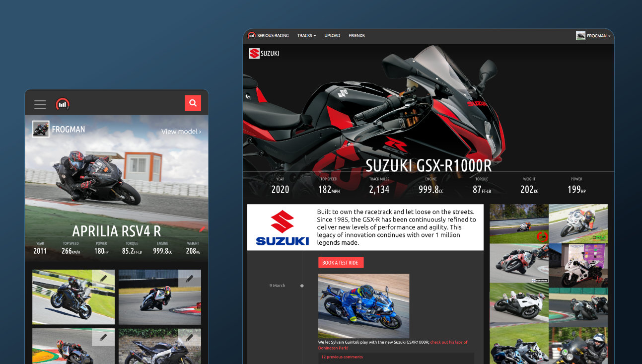This screenshot has width=642, height=364.
Task: Open Frogman user dropdown in desktop navbar
Action: (x=593, y=36)
